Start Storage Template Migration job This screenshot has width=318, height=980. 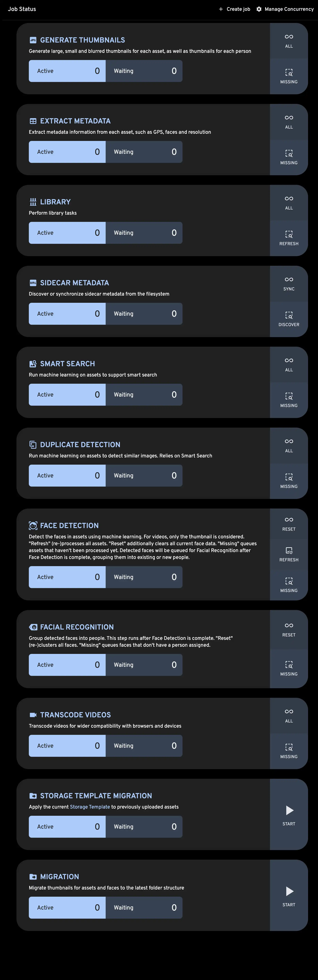click(289, 815)
